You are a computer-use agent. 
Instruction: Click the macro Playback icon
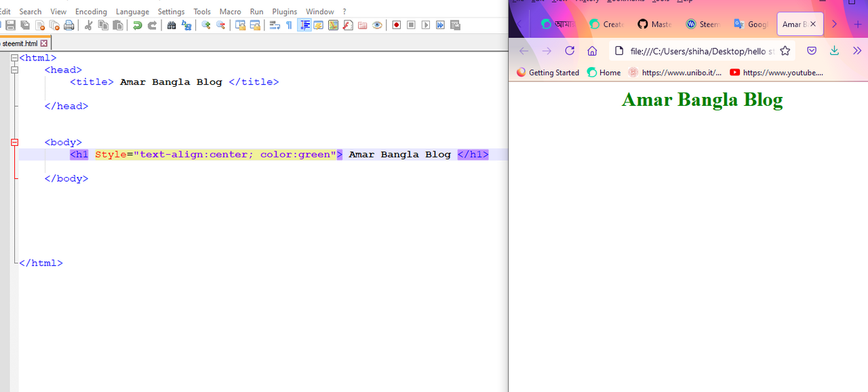pos(426,25)
